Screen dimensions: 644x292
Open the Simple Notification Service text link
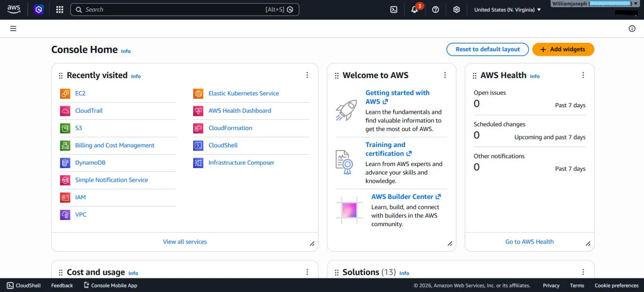112,180
